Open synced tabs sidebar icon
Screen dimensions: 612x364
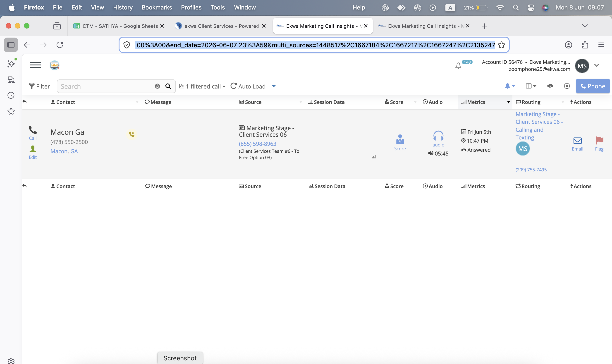pyautogui.click(x=11, y=80)
